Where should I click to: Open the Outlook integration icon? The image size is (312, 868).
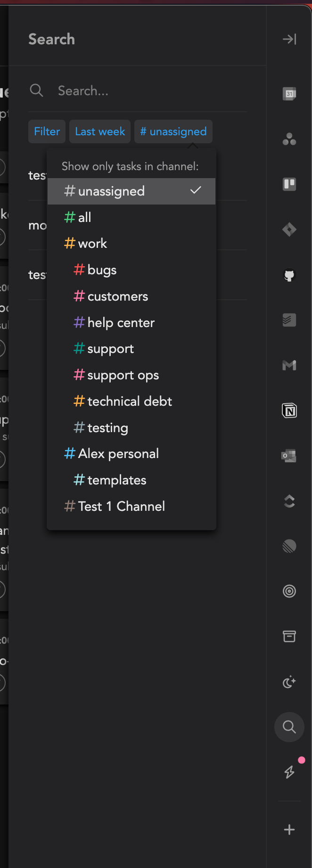(x=289, y=456)
